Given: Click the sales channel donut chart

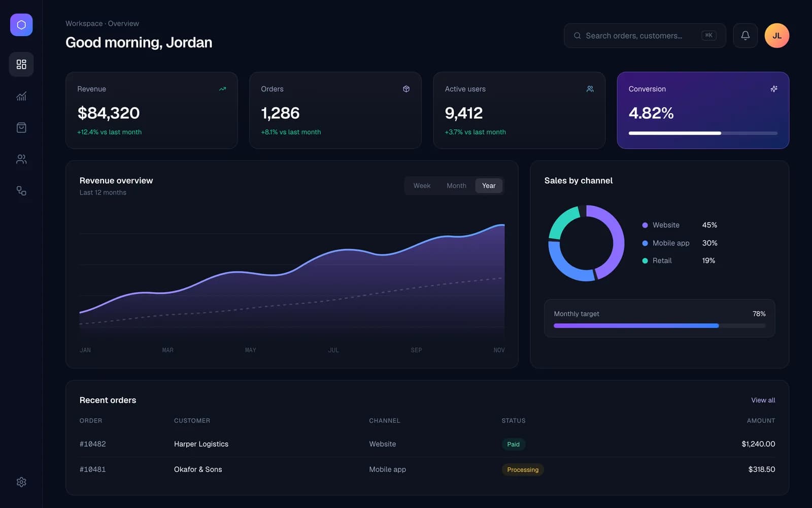Looking at the screenshot, I should pos(586,243).
